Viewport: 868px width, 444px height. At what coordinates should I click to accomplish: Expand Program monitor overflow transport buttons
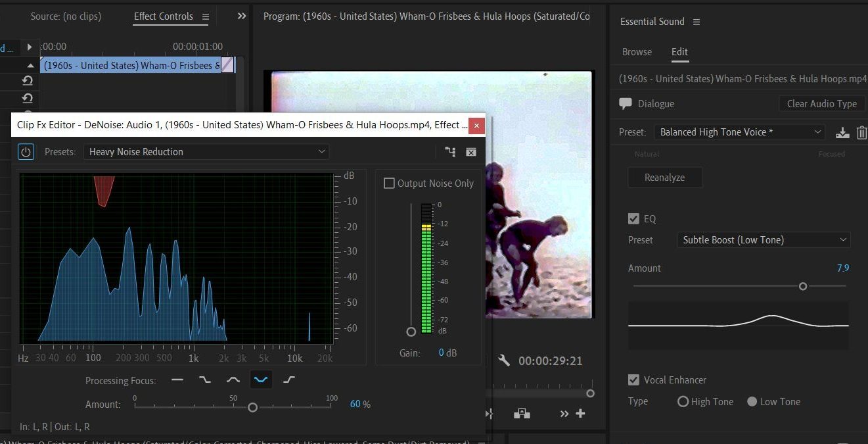click(564, 414)
